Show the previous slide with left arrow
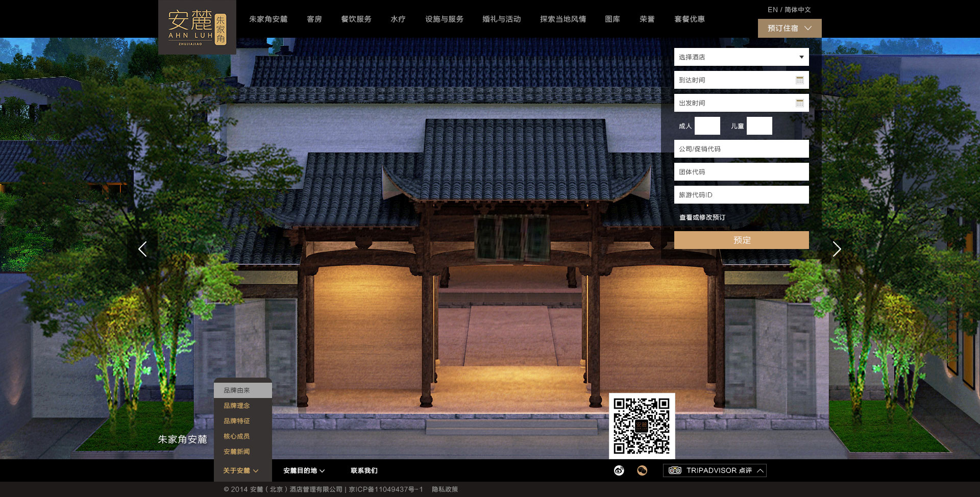This screenshot has width=980, height=497. (x=142, y=249)
